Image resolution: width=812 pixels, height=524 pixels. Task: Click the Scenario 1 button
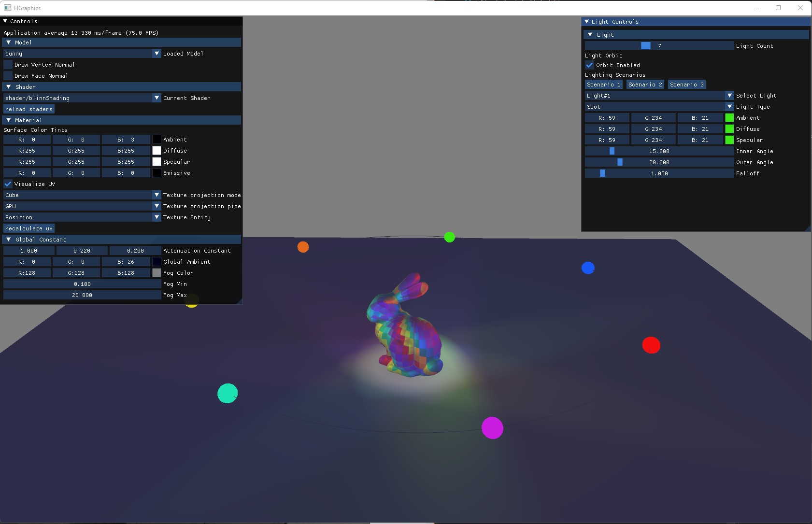click(604, 85)
